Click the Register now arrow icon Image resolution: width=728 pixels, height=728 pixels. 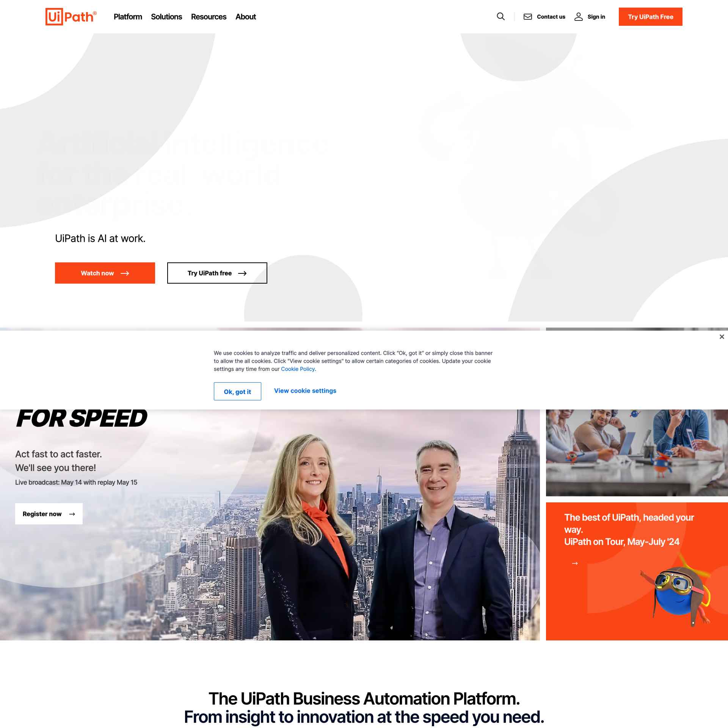click(71, 513)
